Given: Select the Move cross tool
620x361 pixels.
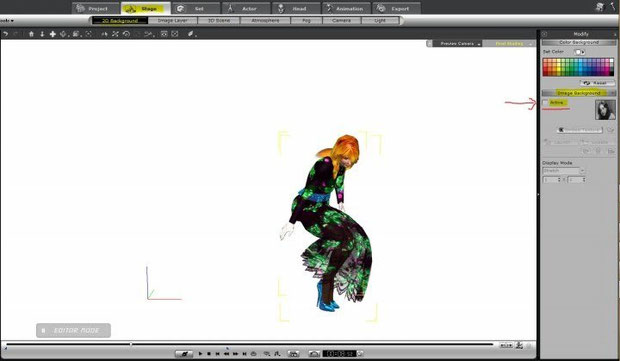Looking at the screenshot, I should 53,34.
